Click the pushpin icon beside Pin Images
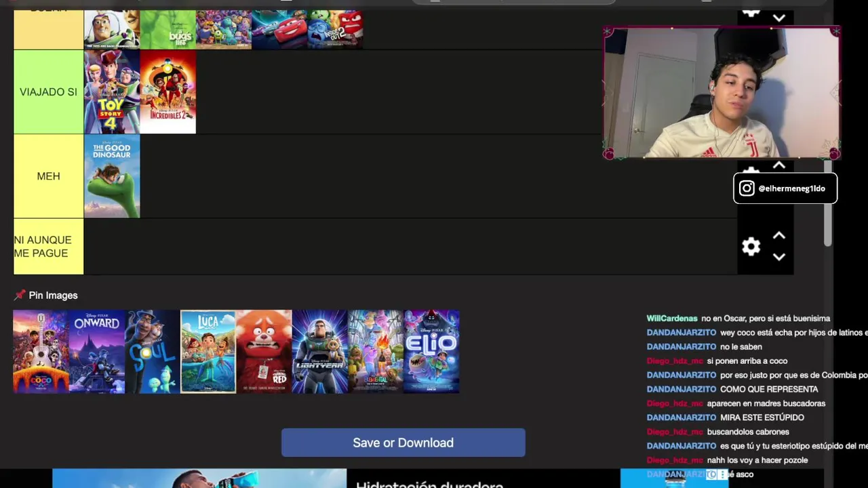 click(20, 295)
